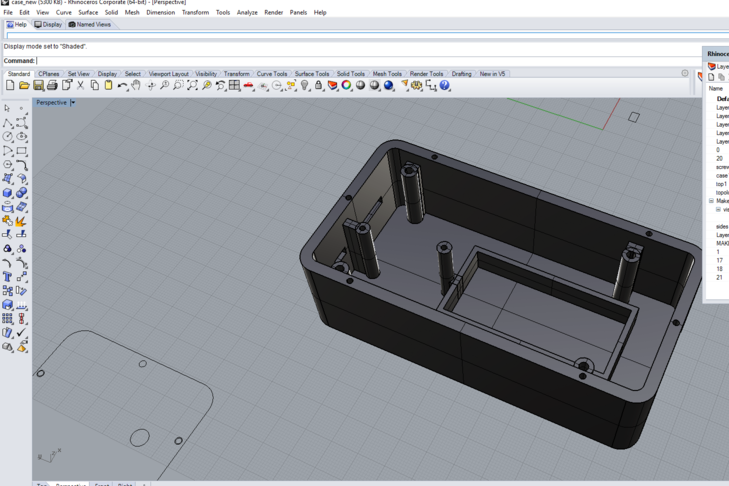Select the Rectangle tool
The image size is (729, 486).
(21, 151)
